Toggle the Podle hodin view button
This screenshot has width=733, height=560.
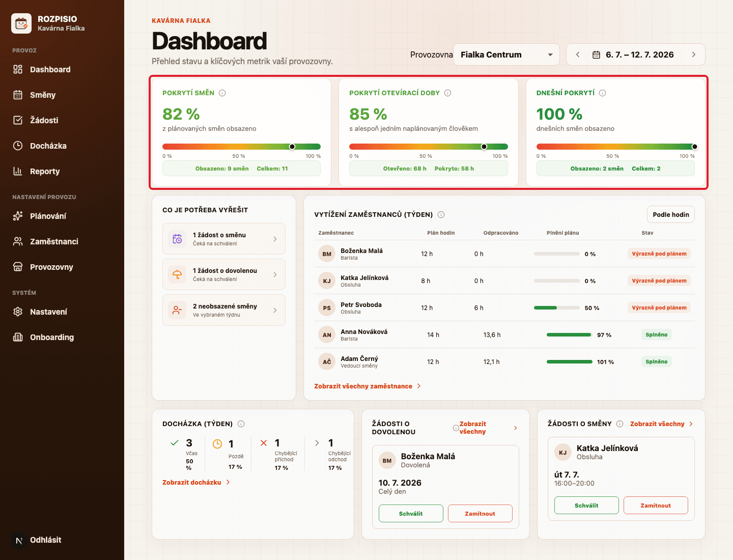tap(671, 214)
